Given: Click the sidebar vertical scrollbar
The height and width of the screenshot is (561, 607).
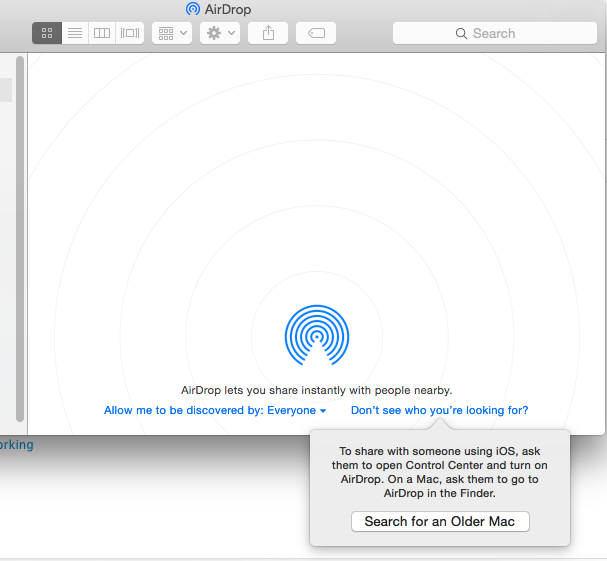Looking at the screenshot, I should point(20,238).
